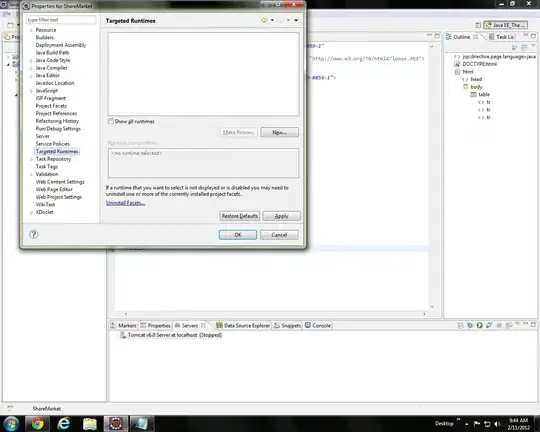Select JSP Fragment page

coord(51,98)
